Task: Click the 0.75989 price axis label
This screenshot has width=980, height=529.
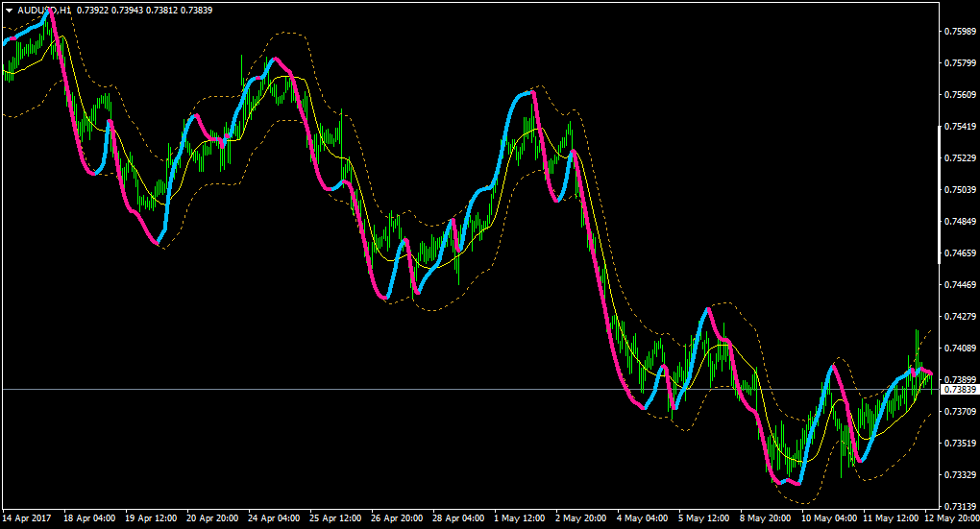Action: click(960, 32)
